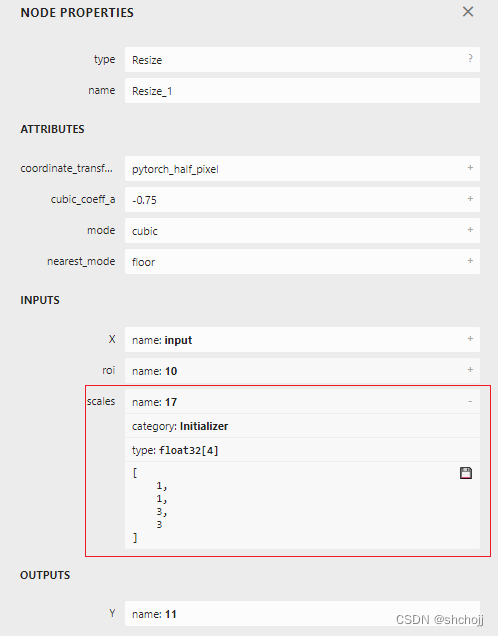Click the Resize type field
This screenshot has width=498, height=636.
(x=302, y=60)
